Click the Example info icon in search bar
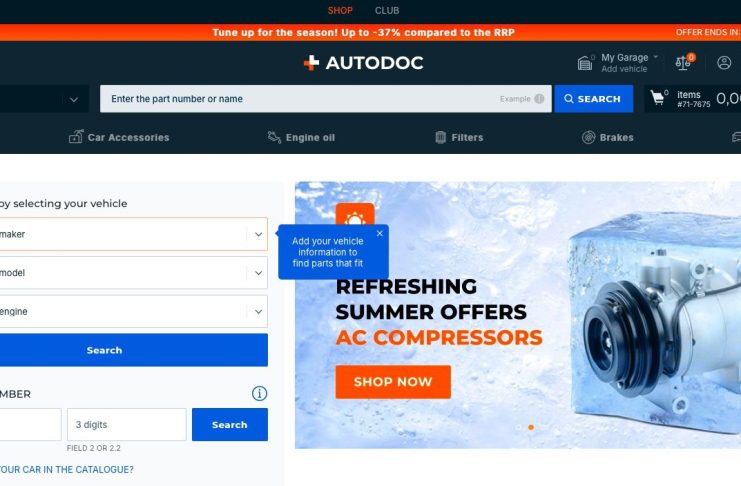The width and height of the screenshot is (741, 486). pos(539,99)
